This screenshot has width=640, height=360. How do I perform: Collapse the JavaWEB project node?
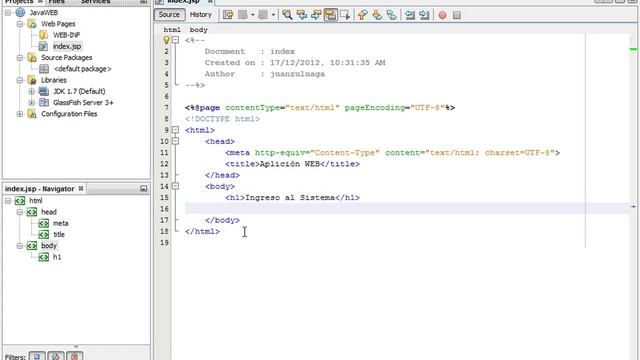[8, 13]
